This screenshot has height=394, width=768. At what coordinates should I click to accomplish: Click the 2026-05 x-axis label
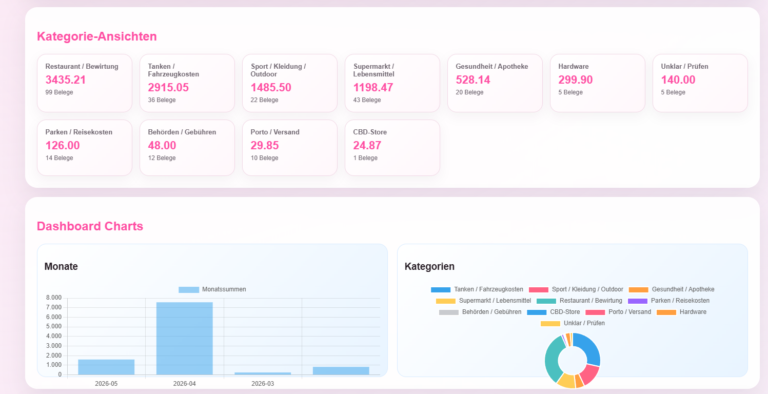tap(106, 384)
